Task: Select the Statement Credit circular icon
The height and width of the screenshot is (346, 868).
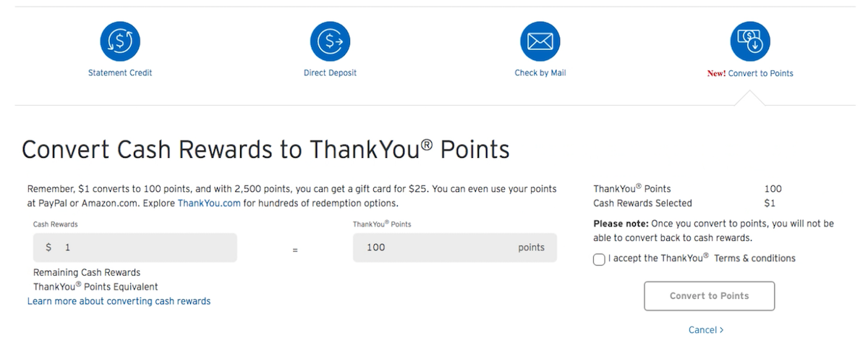Action: point(120,41)
